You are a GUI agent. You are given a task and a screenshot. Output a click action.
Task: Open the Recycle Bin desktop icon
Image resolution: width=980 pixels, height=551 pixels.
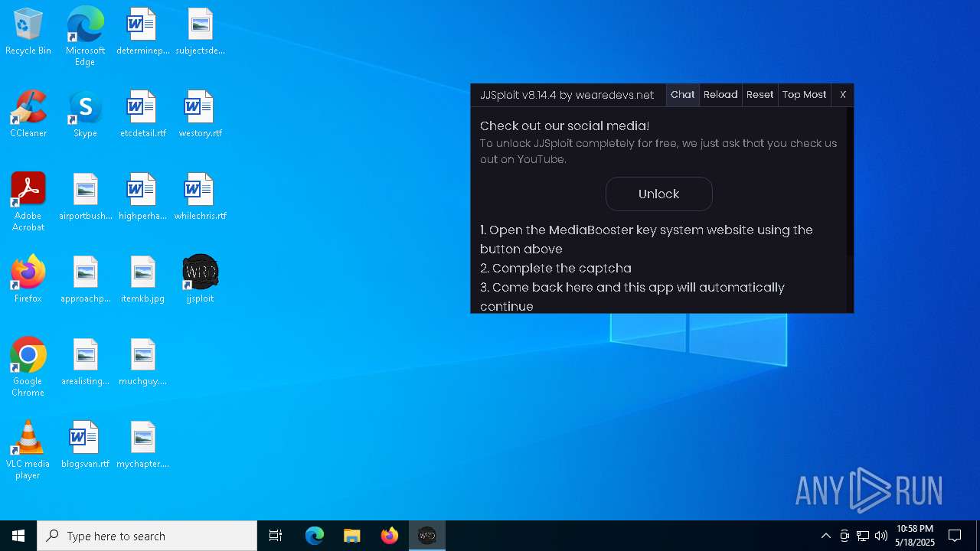tap(28, 32)
